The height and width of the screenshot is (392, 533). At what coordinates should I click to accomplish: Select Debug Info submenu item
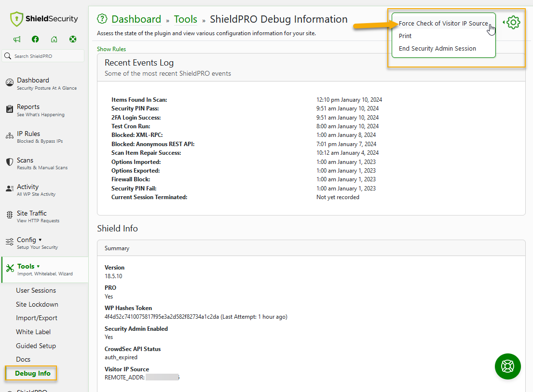tap(33, 373)
